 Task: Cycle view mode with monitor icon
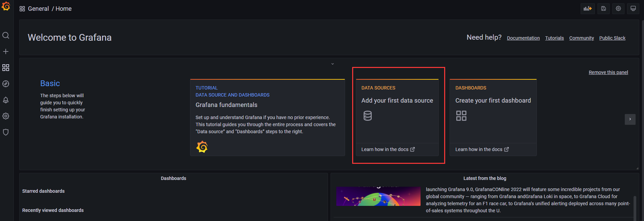pyautogui.click(x=633, y=9)
